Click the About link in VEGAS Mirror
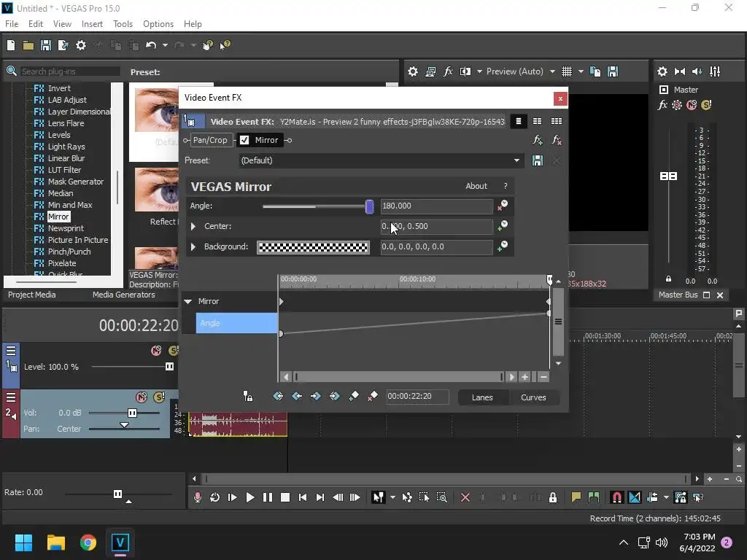This screenshot has height=560, width=747. (x=476, y=186)
